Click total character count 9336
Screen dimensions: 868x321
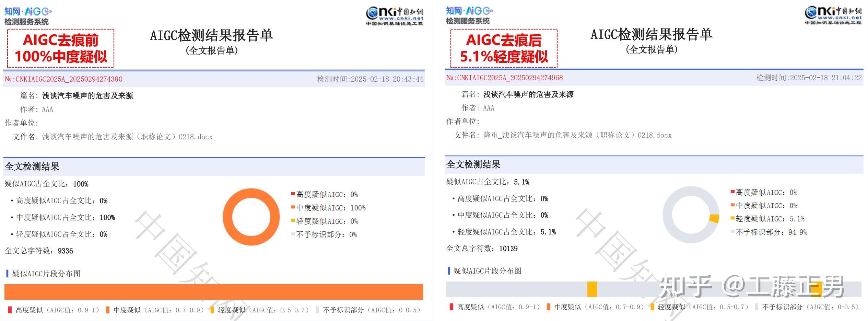coord(66,251)
